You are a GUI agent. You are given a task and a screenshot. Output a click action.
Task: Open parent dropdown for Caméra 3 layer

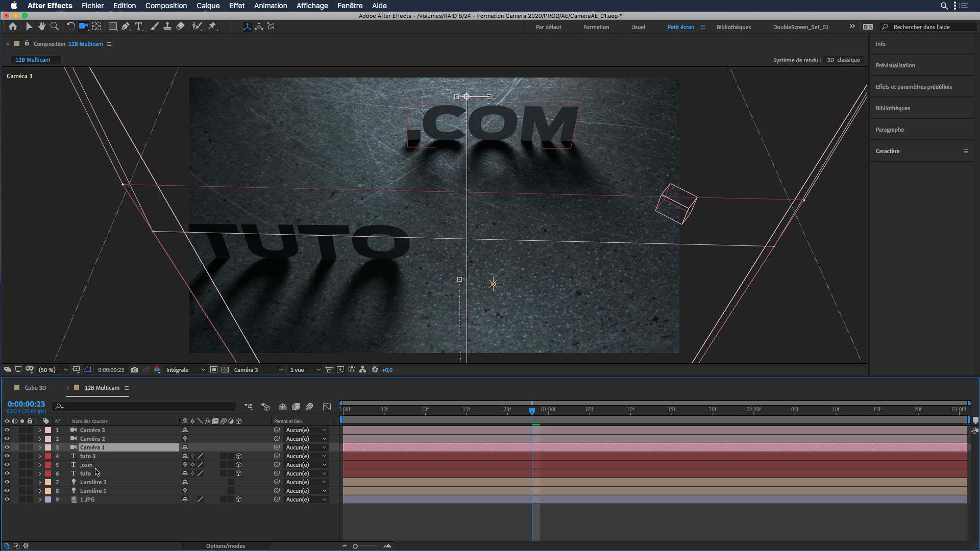(x=306, y=430)
